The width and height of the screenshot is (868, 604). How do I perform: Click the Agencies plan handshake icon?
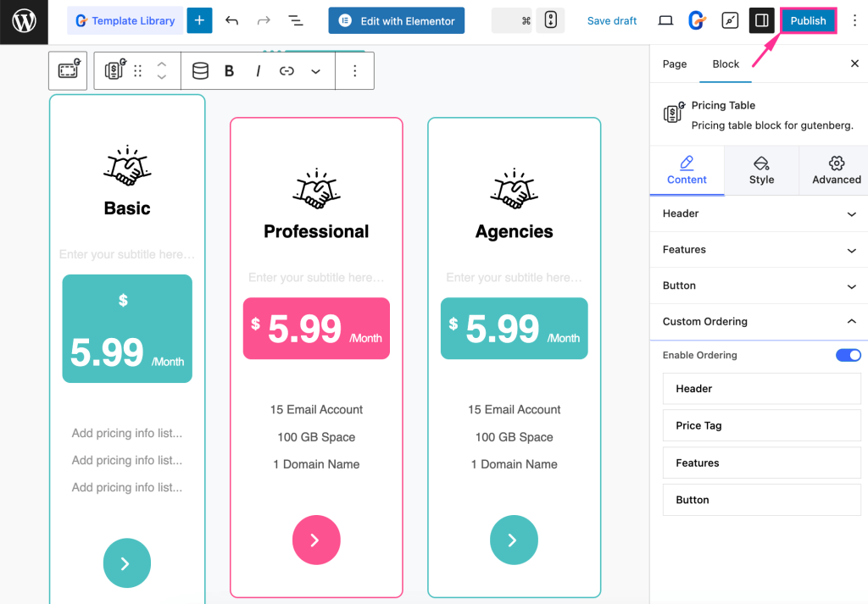515,189
